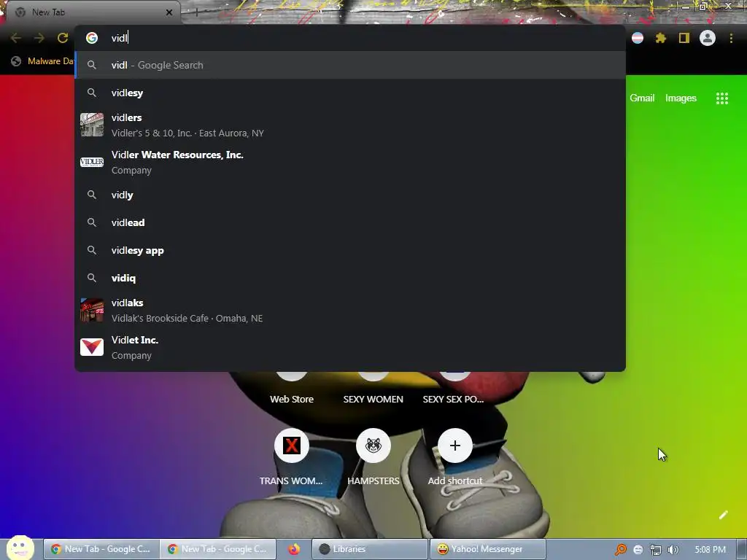This screenshot has width=747, height=560.
Task: Open the Images link
Action: tap(681, 98)
